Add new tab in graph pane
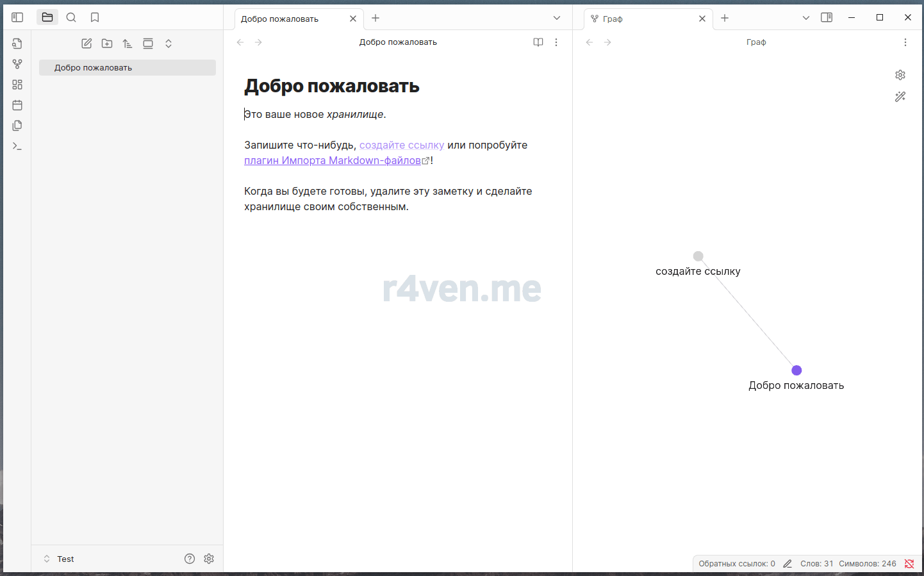 click(x=725, y=18)
